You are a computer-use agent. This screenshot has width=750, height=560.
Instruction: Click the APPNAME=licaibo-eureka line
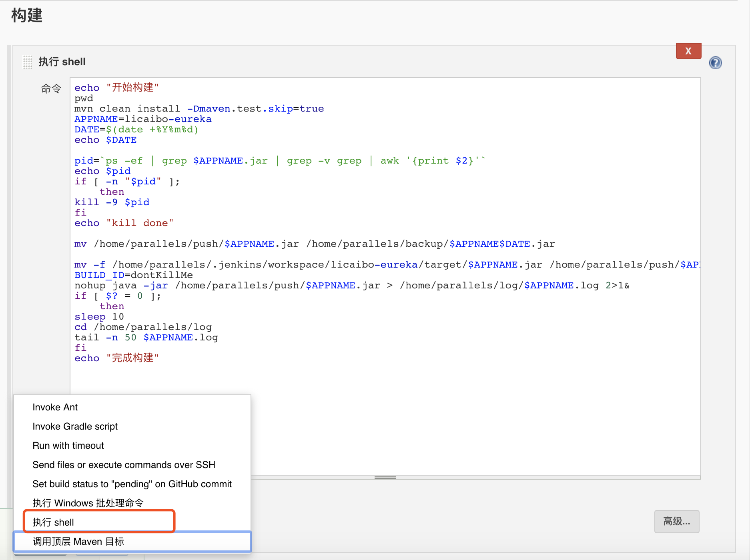pyautogui.click(x=143, y=119)
